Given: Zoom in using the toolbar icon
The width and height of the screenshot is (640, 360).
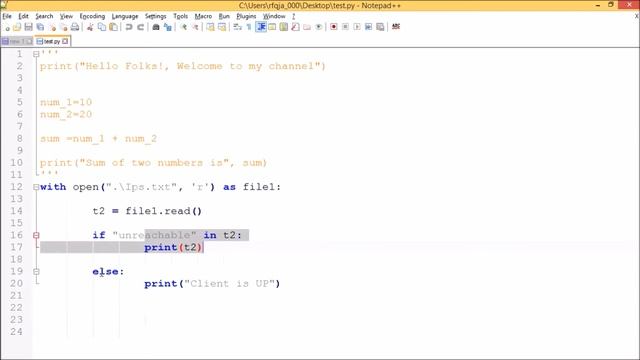Looking at the screenshot, I should [184, 27].
